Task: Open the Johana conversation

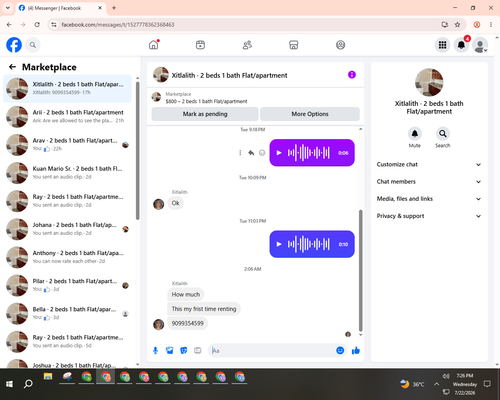Action: pyautogui.click(x=67, y=229)
